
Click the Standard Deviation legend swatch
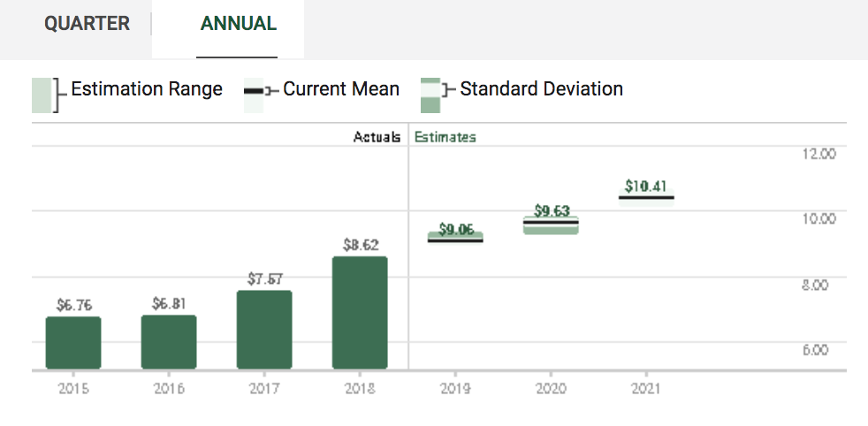pyautogui.click(x=430, y=95)
